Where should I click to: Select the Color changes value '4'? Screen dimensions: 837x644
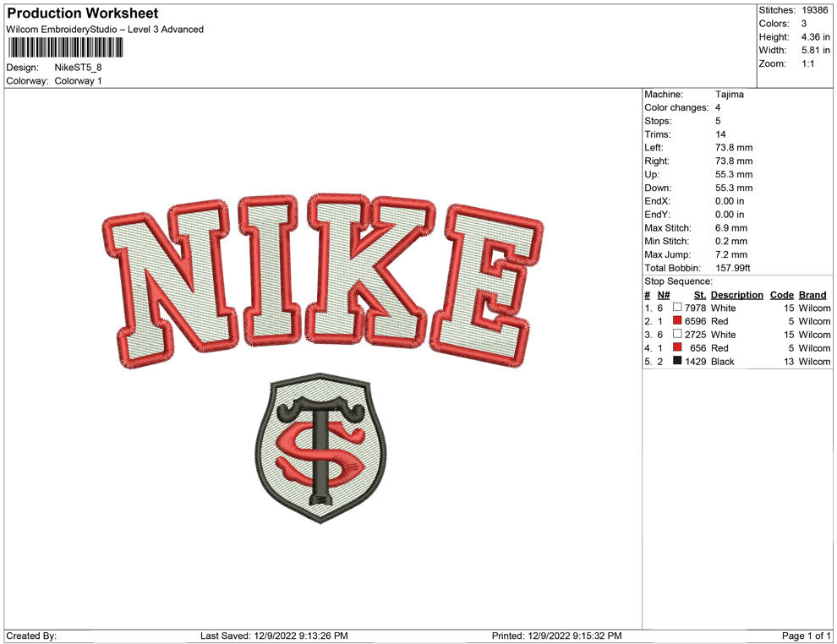click(x=718, y=108)
